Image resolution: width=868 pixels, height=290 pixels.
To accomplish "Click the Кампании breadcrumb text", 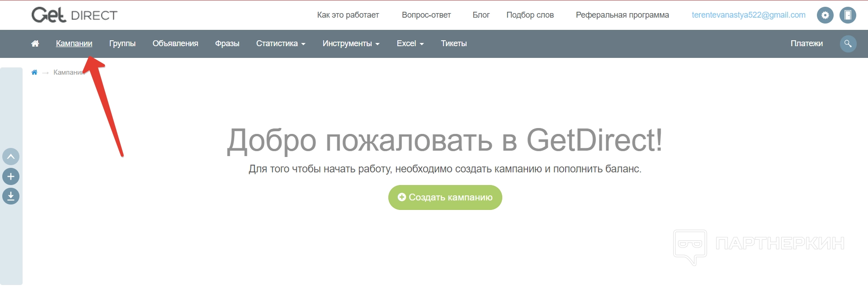I will [69, 72].
